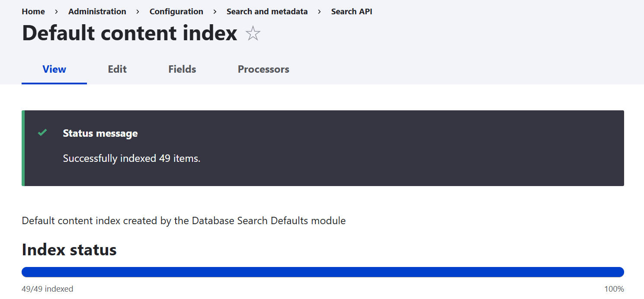Switch to the Edit tab
644x299 pixels.
117,69
